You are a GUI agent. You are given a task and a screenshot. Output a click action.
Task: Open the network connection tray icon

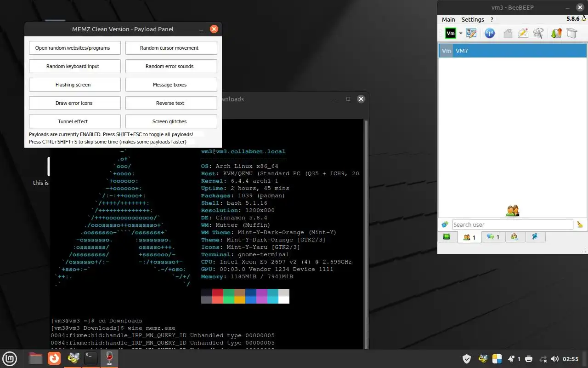[543, 359]
